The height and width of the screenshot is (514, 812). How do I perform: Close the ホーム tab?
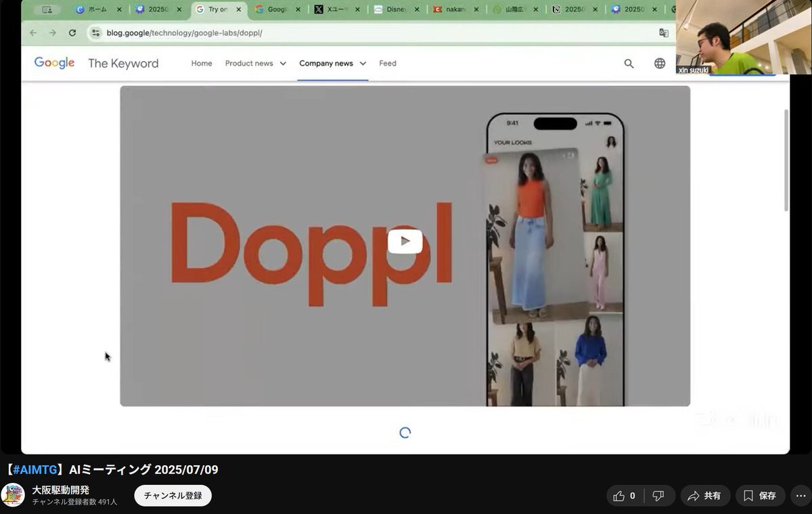coord(120,9)
